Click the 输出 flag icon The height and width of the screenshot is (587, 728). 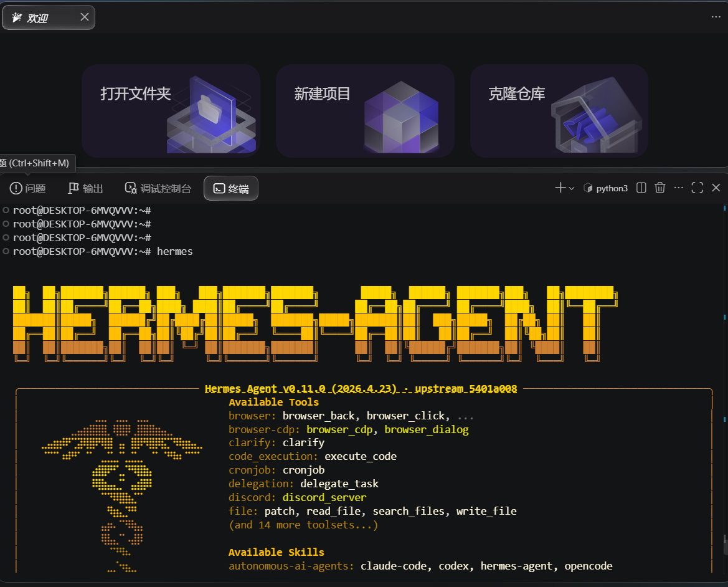tap(73, 188)
